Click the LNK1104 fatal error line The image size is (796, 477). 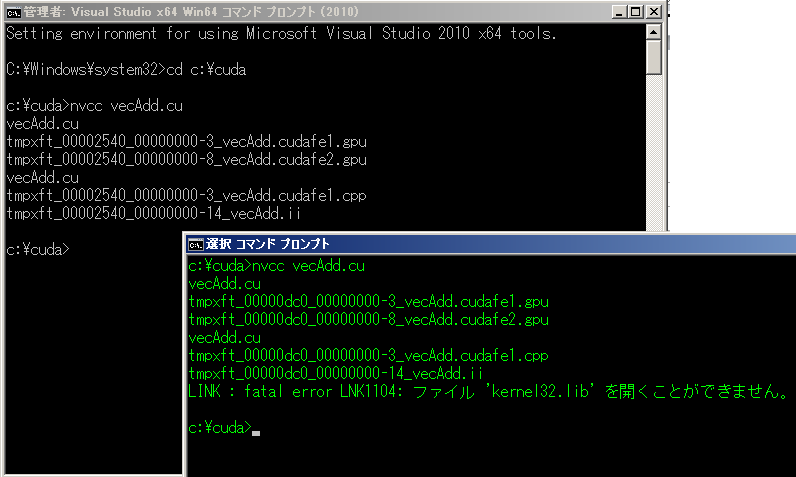488,391
